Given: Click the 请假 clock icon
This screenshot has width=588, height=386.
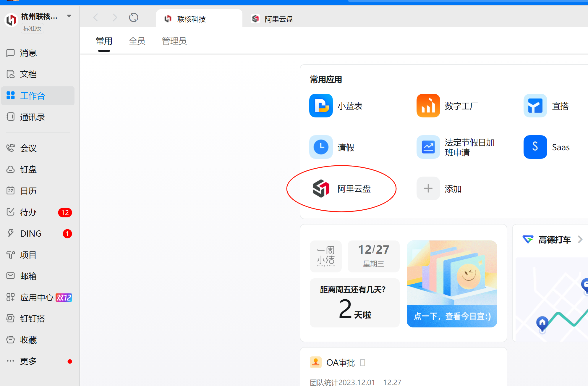Looking at the screenshot, I should click(321, 147).
